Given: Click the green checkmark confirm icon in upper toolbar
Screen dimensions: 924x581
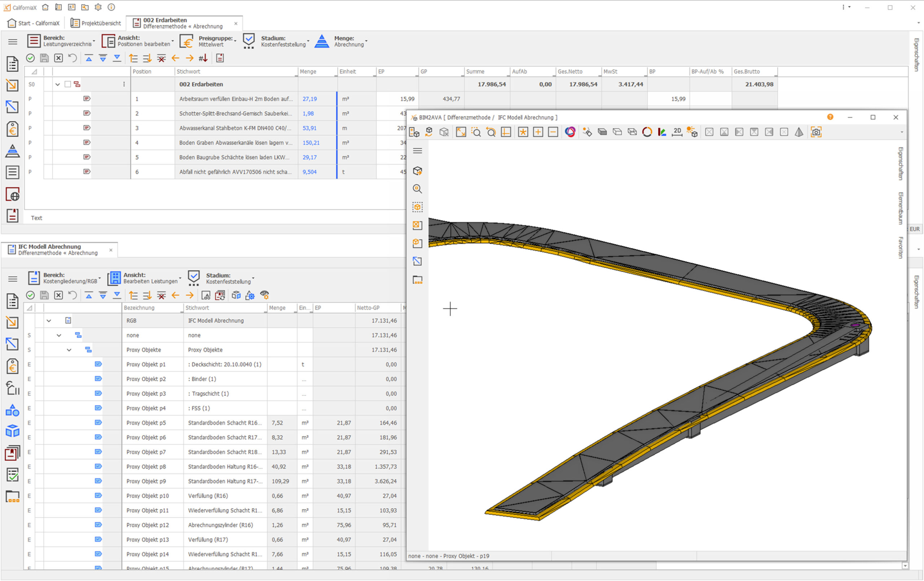Looking at the screenshot, I should coord(30,58).
